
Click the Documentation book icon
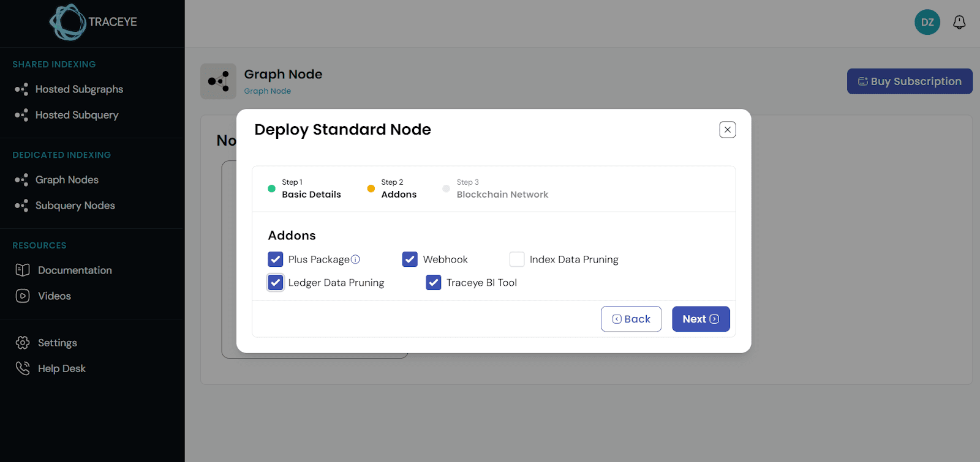coord(23,270)
